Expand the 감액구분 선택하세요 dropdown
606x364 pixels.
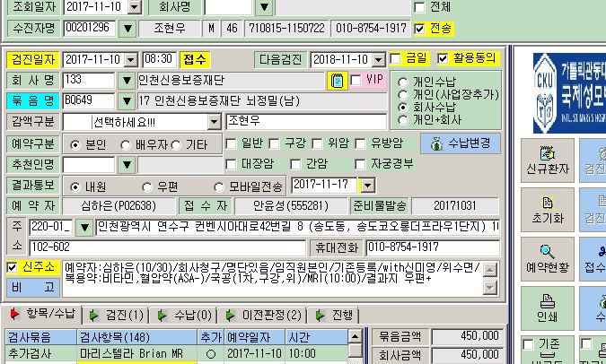click(x=214, y=122)
